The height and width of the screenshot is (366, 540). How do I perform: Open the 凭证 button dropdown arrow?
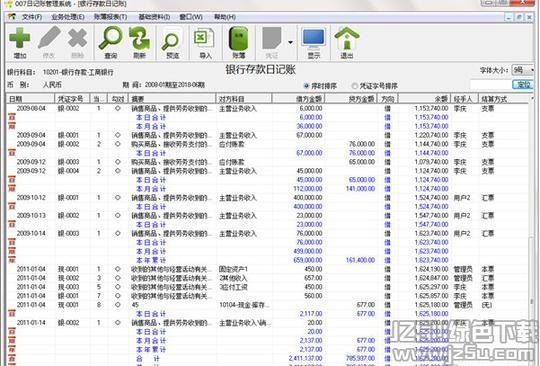click(290, 42)
